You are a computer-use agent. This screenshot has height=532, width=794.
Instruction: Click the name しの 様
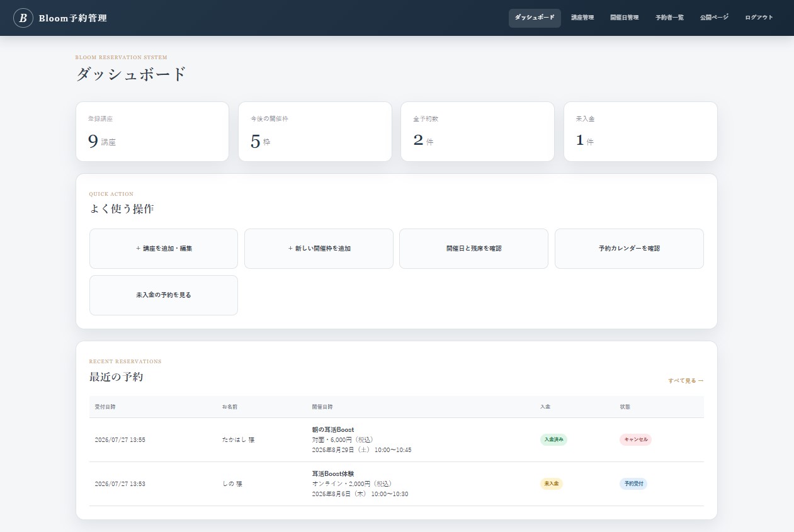[232, 484]
